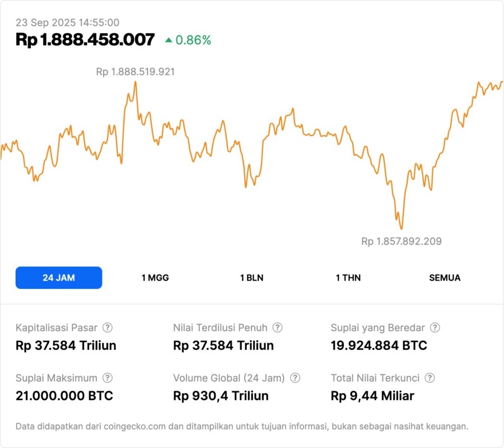Show tooltip for Suplai yang Beredar
The image size is (504, 448).
tap(435, 328)
